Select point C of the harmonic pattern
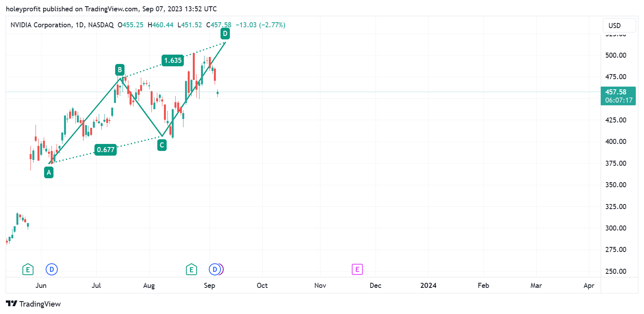This screenshot has width=644, height=314. pos(162,145)
